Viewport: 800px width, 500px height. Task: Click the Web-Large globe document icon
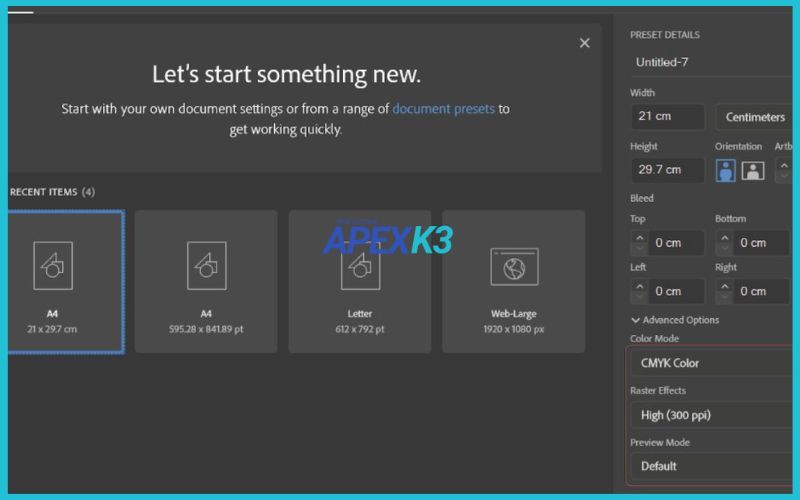(x=514, y=267)
